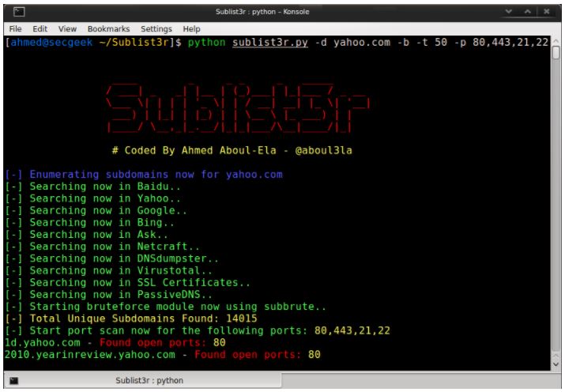
Task: Click the 'Searching now in Ask..' line
Action: (86, 235)
